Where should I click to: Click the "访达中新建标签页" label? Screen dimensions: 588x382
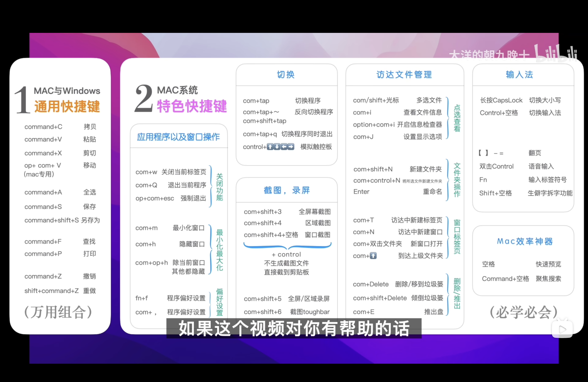(417, 220)
